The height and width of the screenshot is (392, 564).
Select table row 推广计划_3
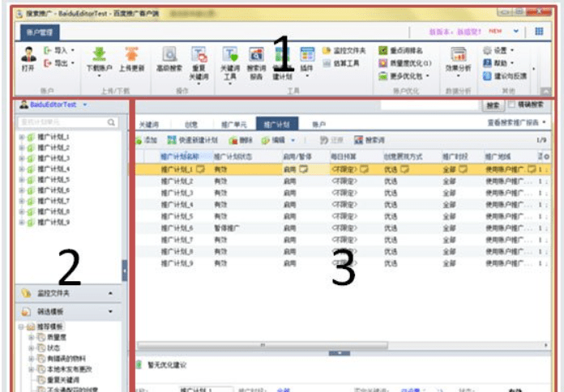343,193
